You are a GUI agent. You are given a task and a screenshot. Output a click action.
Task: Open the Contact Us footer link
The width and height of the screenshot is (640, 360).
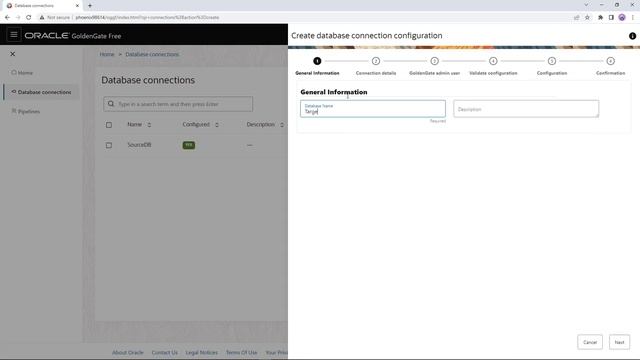click(x=164, y=353)
